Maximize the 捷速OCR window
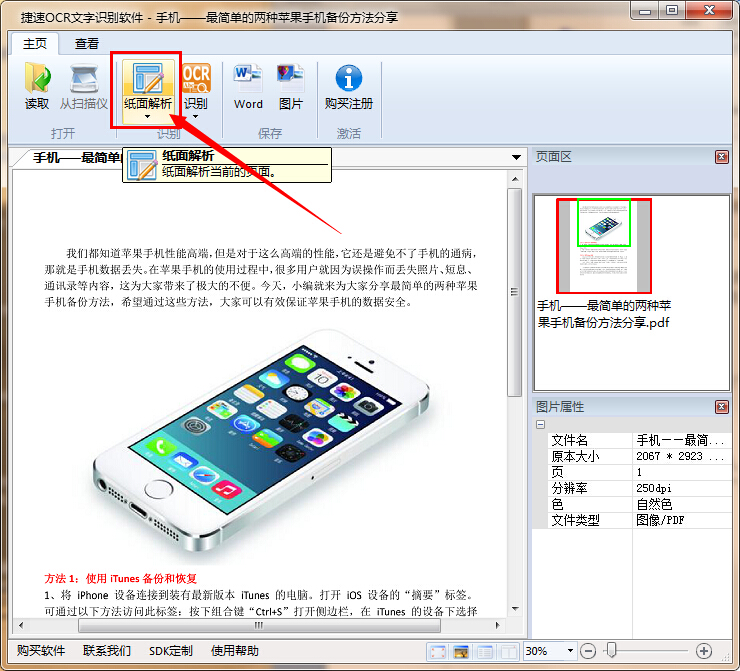The width and height of the screenshot is (740, 671). coord(672,10)
